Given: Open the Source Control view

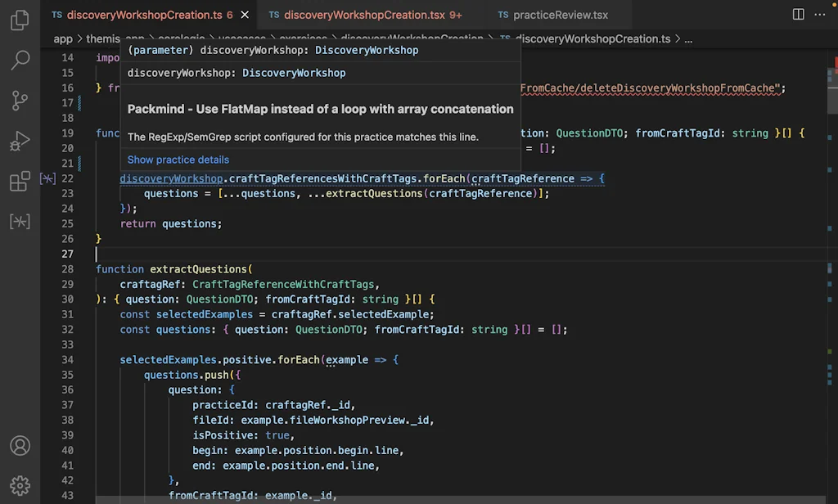Looking at the screenshot, I should (x=20, y=100).
